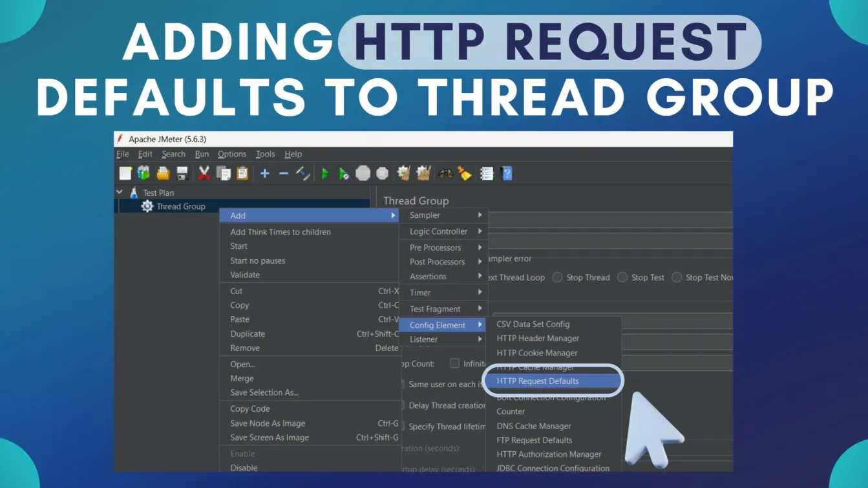Open the Options menu
This screenshot has height=488, width=868.
pyautogui.click(x=232, y=154)
